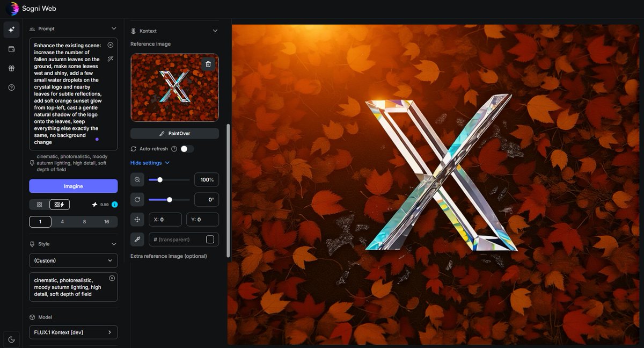Click the spark credits icon beside 9.59
This screenshot has height=348, width=644.
[x=95, y=205]
